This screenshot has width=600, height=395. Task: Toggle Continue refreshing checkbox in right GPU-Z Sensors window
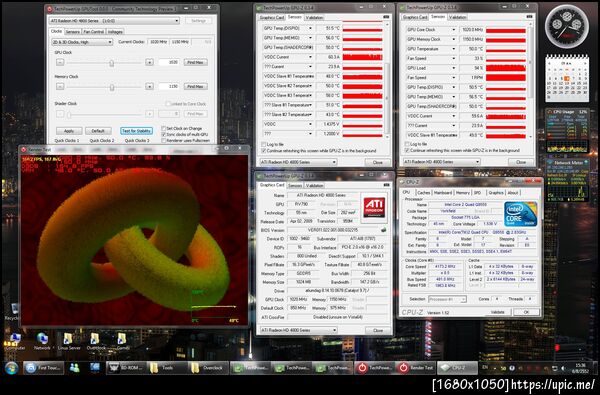(407, 150)
